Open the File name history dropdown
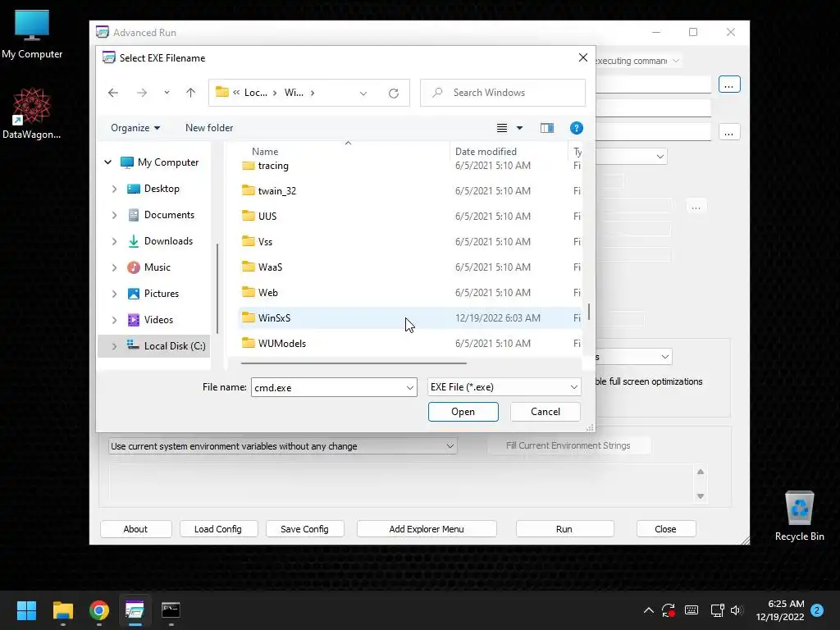 coord(410,387)
